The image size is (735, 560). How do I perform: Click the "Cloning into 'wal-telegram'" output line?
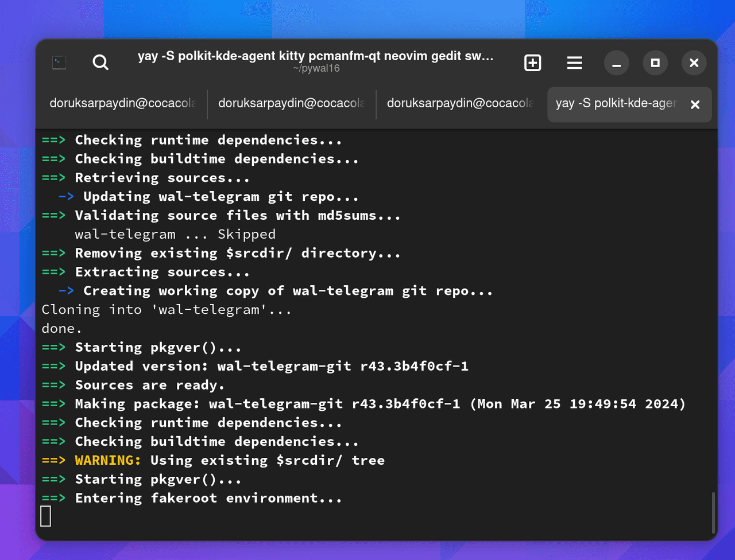pyautogui.click(x=167, y=310)
